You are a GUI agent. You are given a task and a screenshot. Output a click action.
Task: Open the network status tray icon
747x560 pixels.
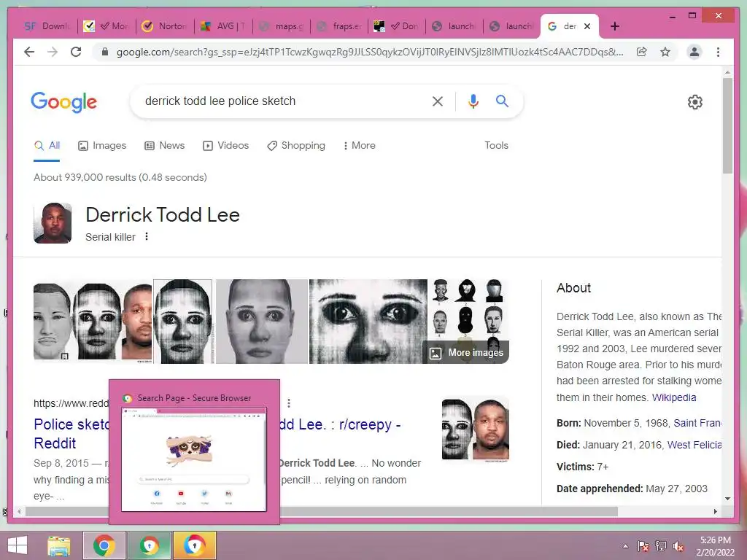click(661, 546)
